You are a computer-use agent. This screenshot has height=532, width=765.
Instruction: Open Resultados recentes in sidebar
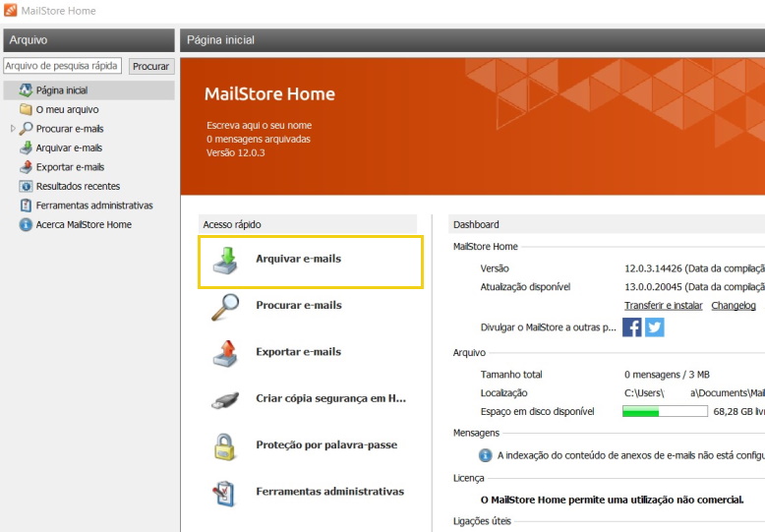(78, 186)
